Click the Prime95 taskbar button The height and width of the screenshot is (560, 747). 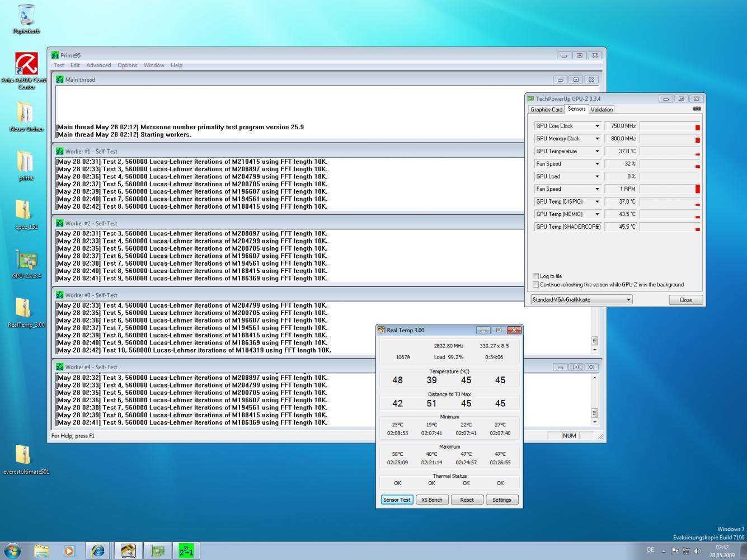(x=186, y=551)
